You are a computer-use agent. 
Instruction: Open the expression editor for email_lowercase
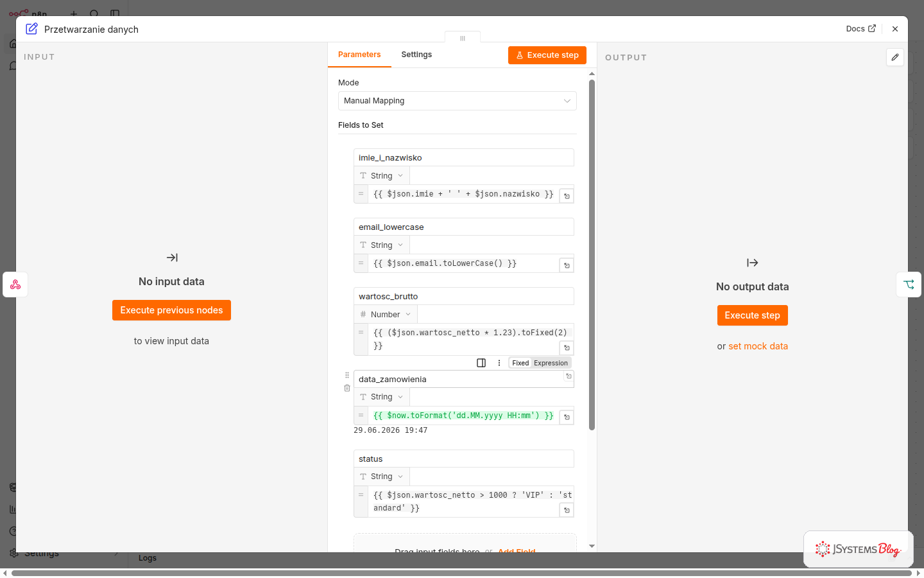567,265
